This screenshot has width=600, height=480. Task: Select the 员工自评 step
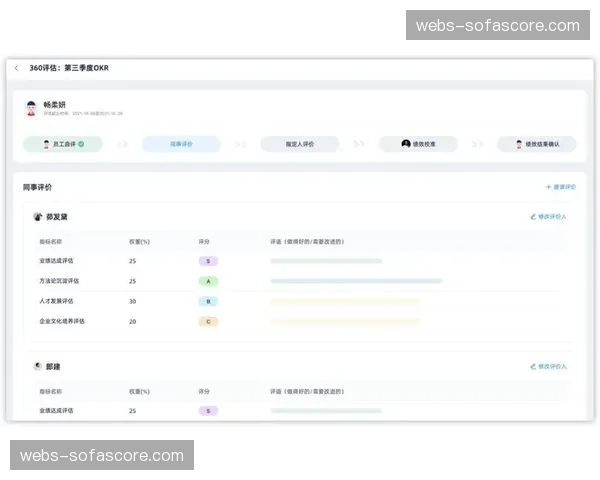tap(63, 144)
